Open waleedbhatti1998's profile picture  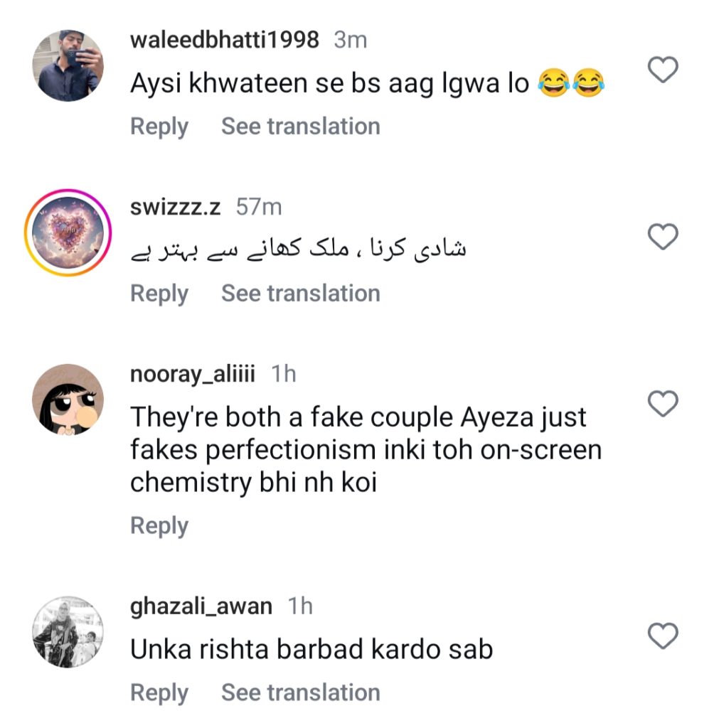pos(68,65)
